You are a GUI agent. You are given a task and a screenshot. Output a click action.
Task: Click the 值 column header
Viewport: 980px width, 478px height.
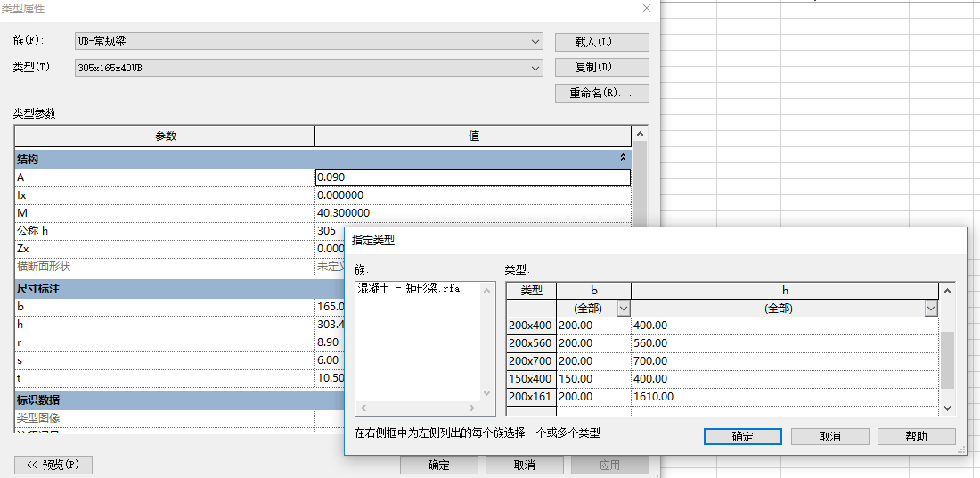(474, 136)
